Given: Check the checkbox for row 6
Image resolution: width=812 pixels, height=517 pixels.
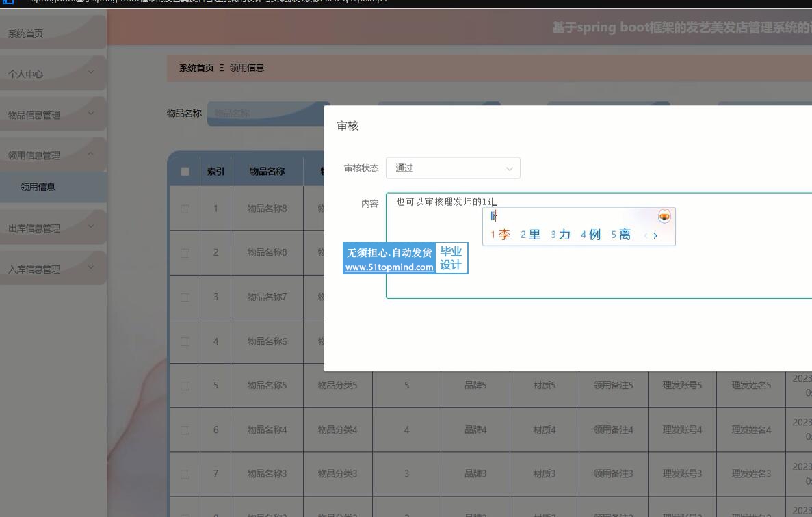Looking at the screenshot, I should tap(185, 430).
